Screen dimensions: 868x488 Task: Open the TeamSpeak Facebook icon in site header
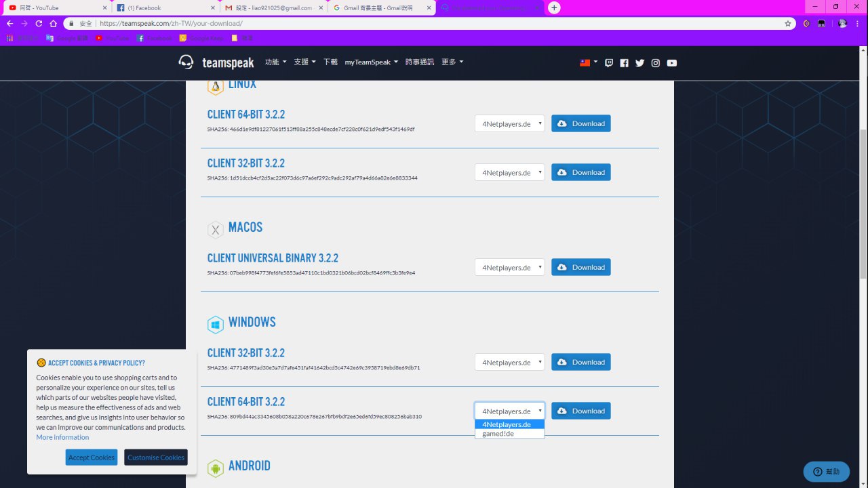coord(624,63)
